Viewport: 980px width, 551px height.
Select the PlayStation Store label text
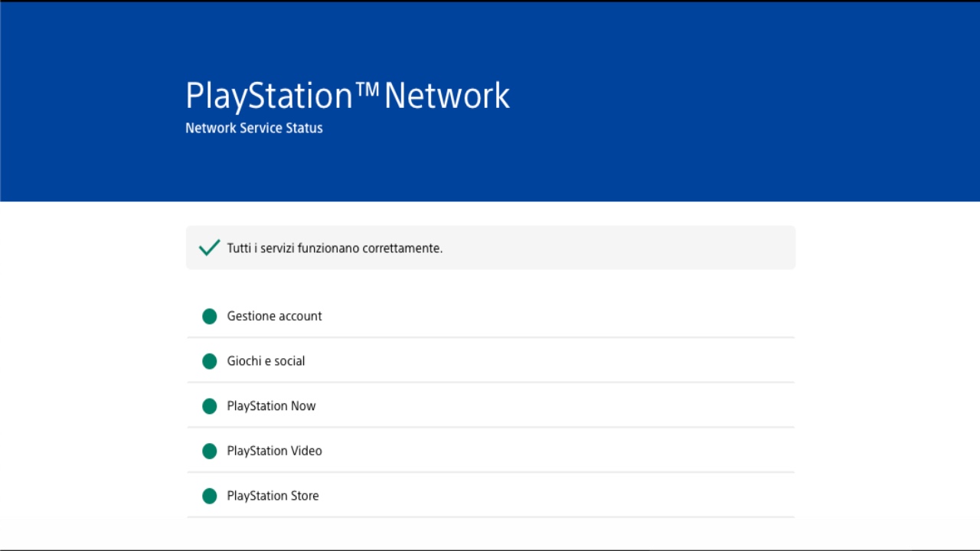click(x=273, y=496)
